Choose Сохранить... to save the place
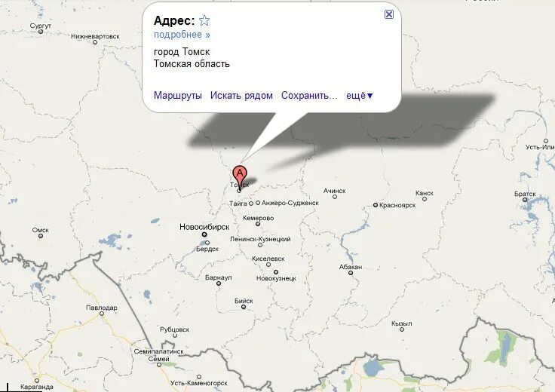This screenshot has width=555, height=392. pyautogui.click(x=309, y=96)
